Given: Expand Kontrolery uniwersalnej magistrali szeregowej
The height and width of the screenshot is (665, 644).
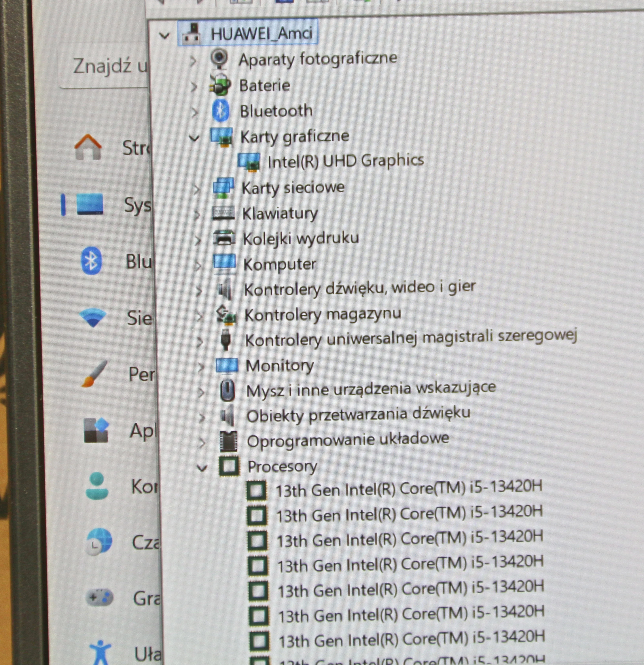Looking at the screenshot, I should pyautogui.click(x=200, y=342).
